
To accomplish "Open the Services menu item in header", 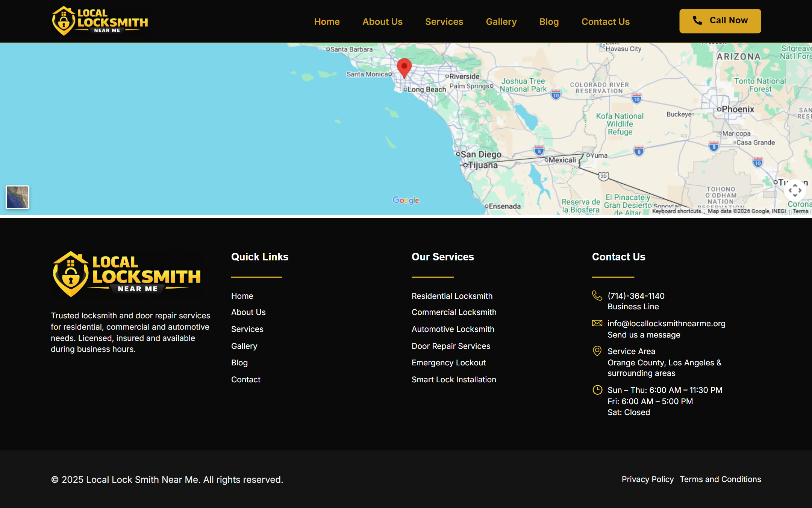I will click(444, 21).
